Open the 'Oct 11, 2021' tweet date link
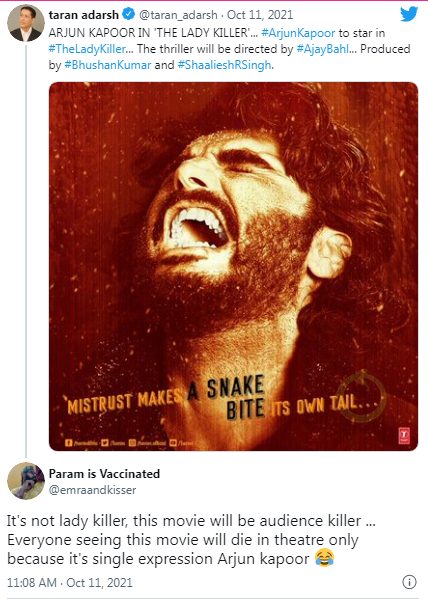 pos(260,15)
